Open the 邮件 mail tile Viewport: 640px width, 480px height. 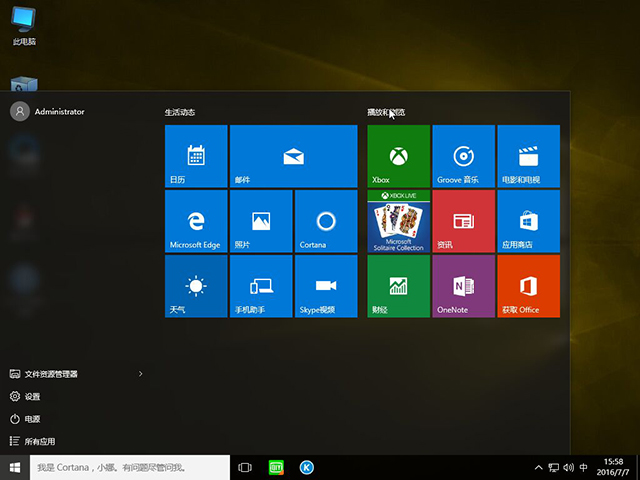tap(293, 156)
